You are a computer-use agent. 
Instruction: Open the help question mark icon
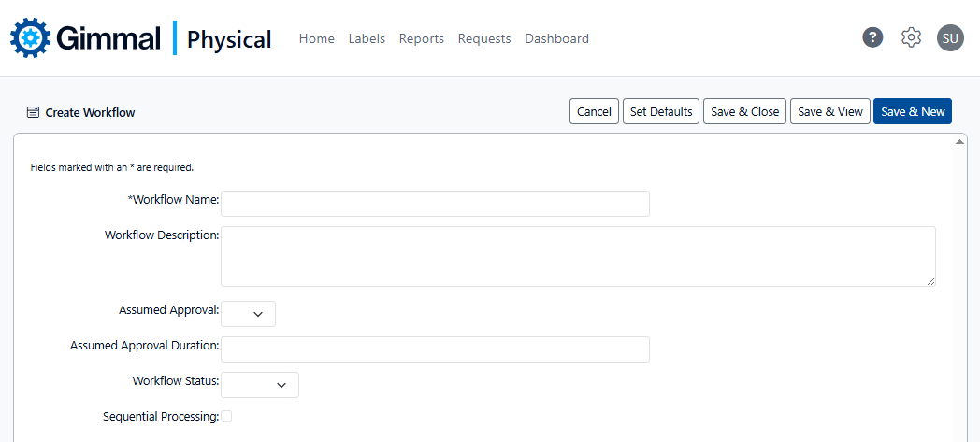tap(872, 37)
